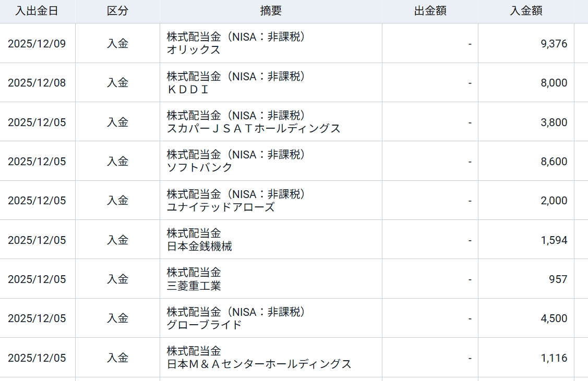Click the 日本Ｍ＆Ａセンターホールディングス entry
Viewport: 588px width, 381px height.
point(259,364)
